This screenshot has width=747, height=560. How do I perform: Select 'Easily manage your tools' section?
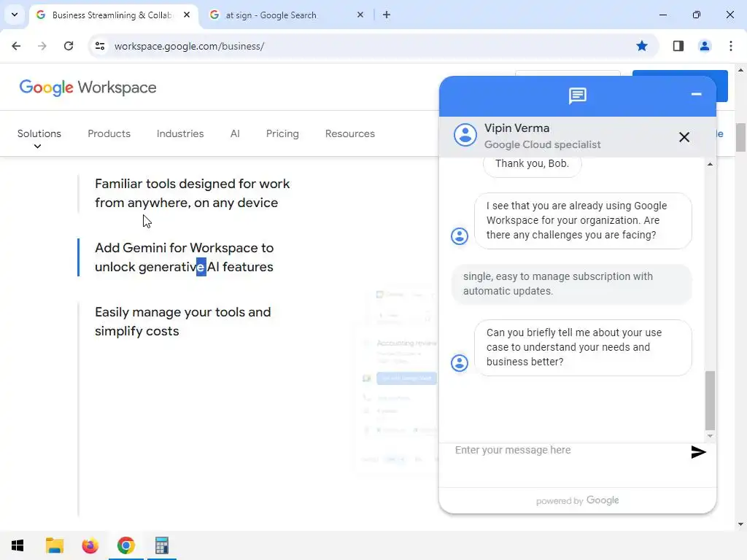click(183, 322)
